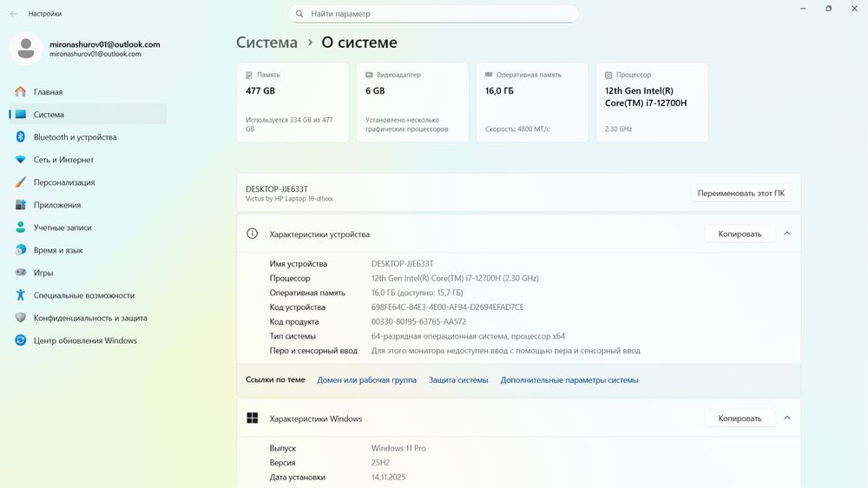Click the Apps icon in sidebar
Screen dimensions: 868x488
click(21, 205)
